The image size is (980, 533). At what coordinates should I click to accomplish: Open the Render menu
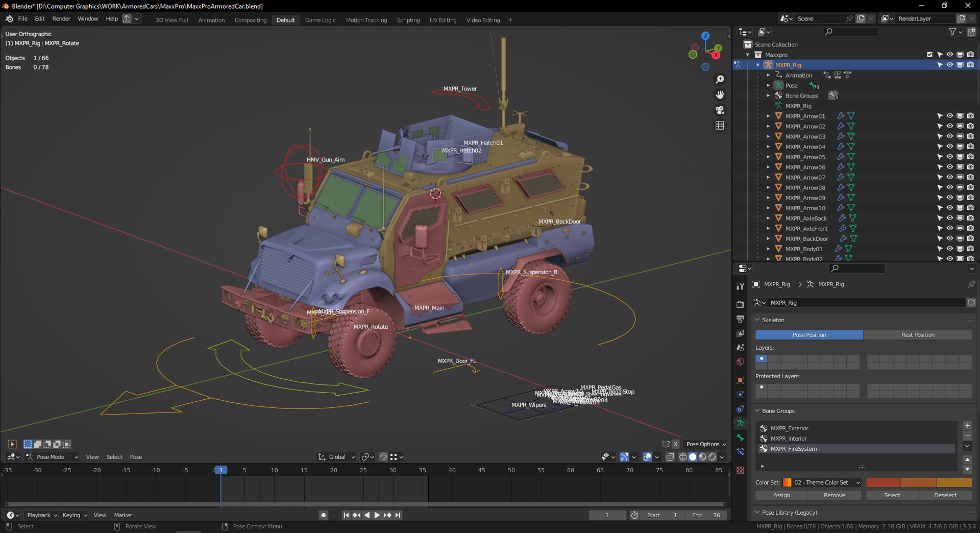pyautogui.click(x=61, y=19)
